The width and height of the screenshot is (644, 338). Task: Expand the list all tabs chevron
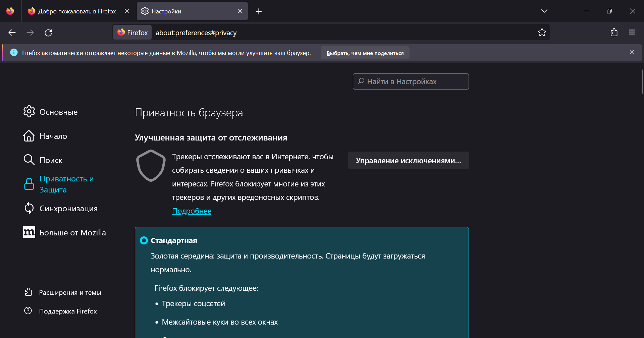pyautogui.click(x=544, y=11)
